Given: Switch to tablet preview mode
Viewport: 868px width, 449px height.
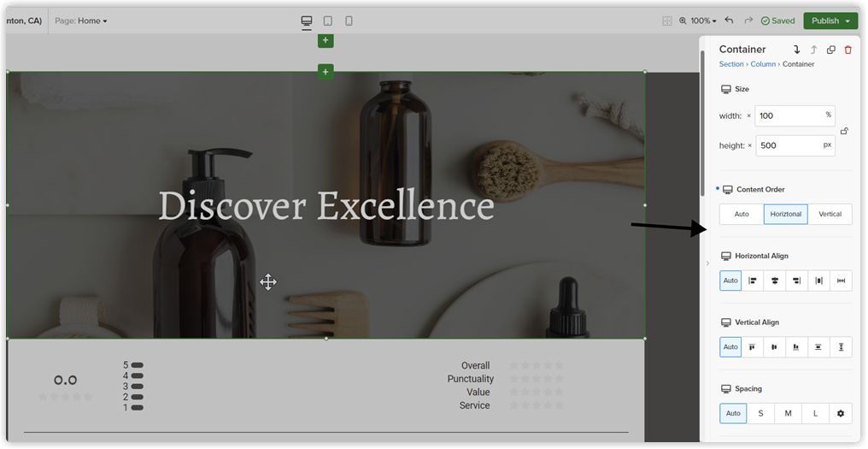Looking at the screenshot, I should click(x=328, y=21).
